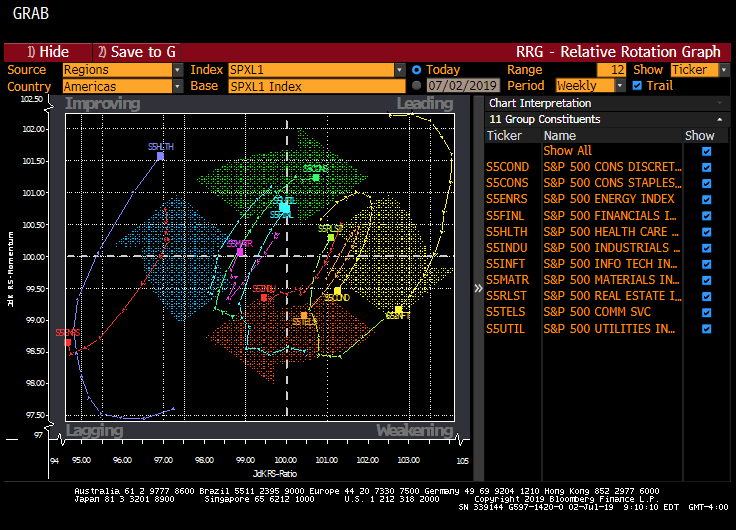Click the S5COND yellow marker in chart
This screenshot has height=530, width=736.
pyautogui.click(x=337, y=292)
